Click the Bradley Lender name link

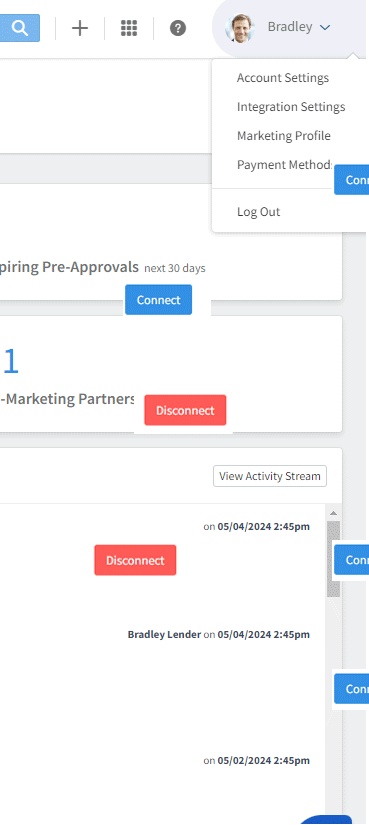(x=164, y=635)
